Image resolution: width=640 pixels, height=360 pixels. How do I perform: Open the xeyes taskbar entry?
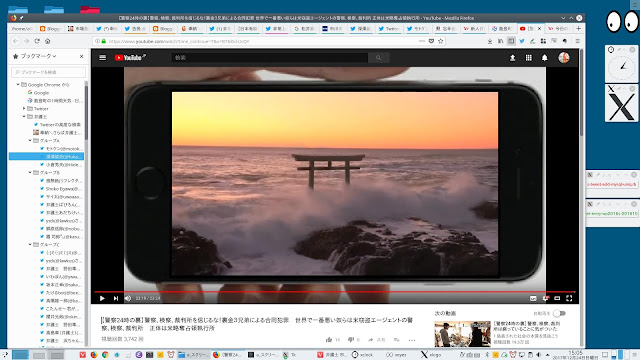tap(396, 355)
